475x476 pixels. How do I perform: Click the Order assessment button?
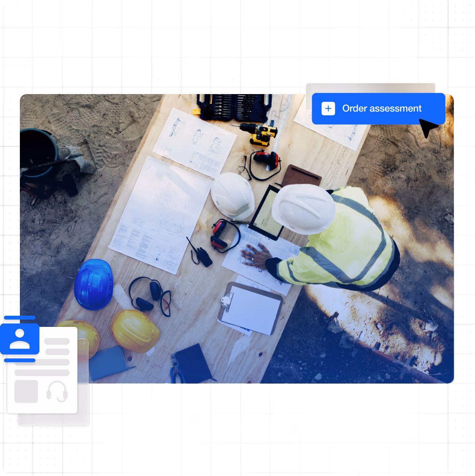coord(378,109)
